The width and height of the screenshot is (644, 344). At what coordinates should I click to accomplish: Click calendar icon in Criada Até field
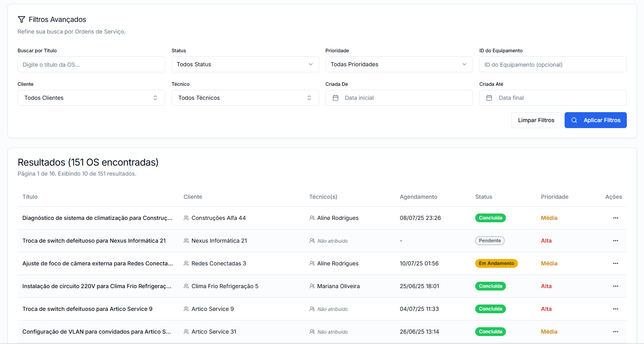(x=489, y=98)
